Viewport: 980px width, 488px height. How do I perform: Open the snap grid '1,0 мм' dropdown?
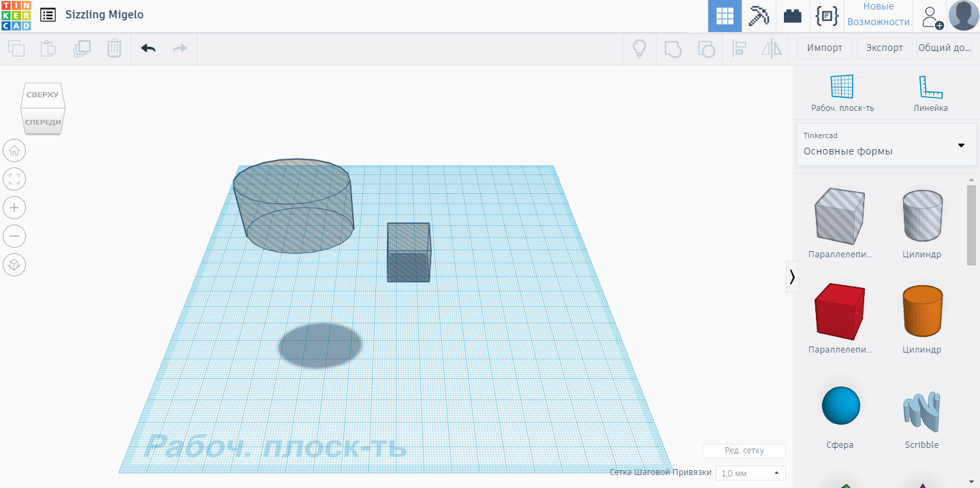[x=749, y=472]
